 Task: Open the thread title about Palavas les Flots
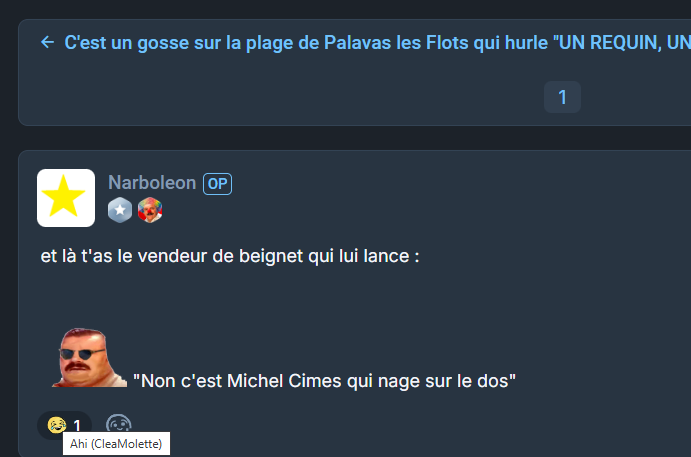tap(377, 43)
